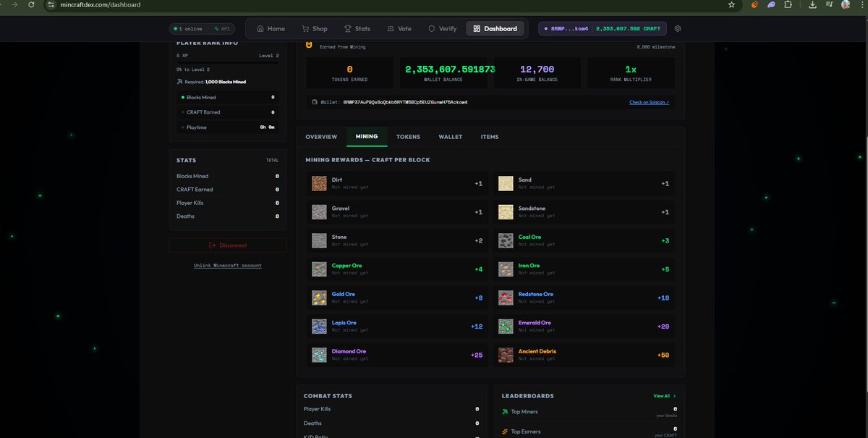Screen dimensions: 868x438
Task: Open the Verify nav item
Action: pyautogui.click(x=443, y=29)
